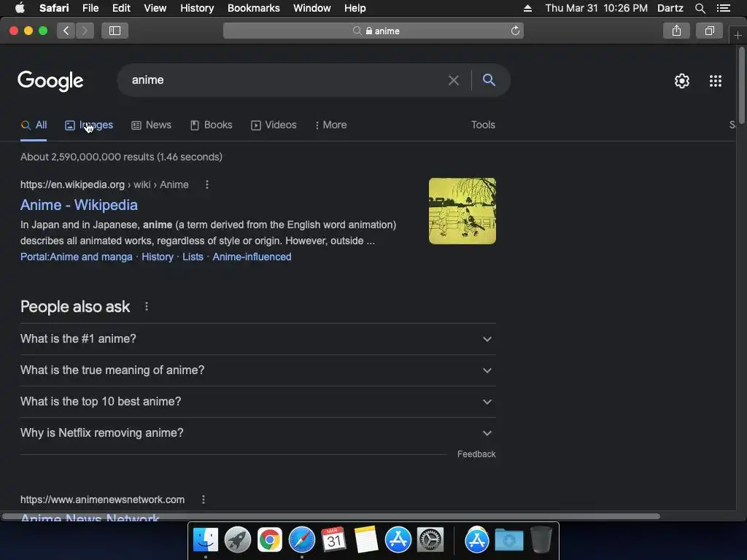Screen dimensions: 747x560
Task: Switch to the News search tab
Action: [x=152, y=125]
